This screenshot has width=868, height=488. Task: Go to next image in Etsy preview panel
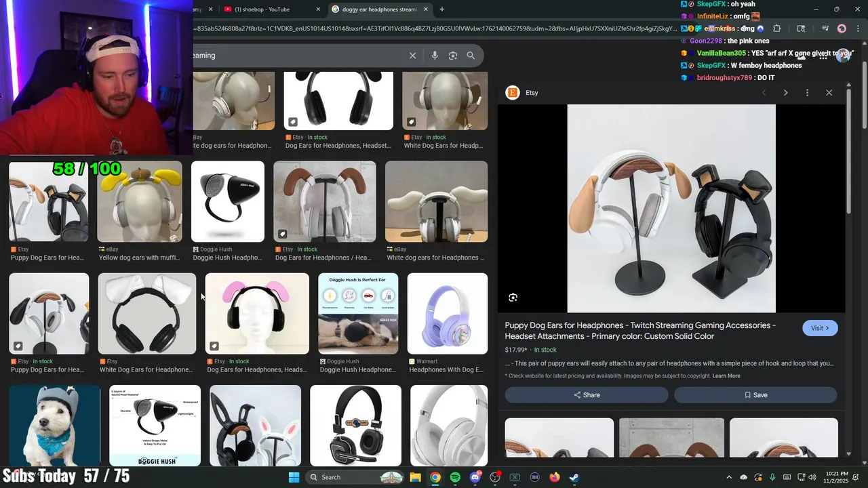point(785,93)
